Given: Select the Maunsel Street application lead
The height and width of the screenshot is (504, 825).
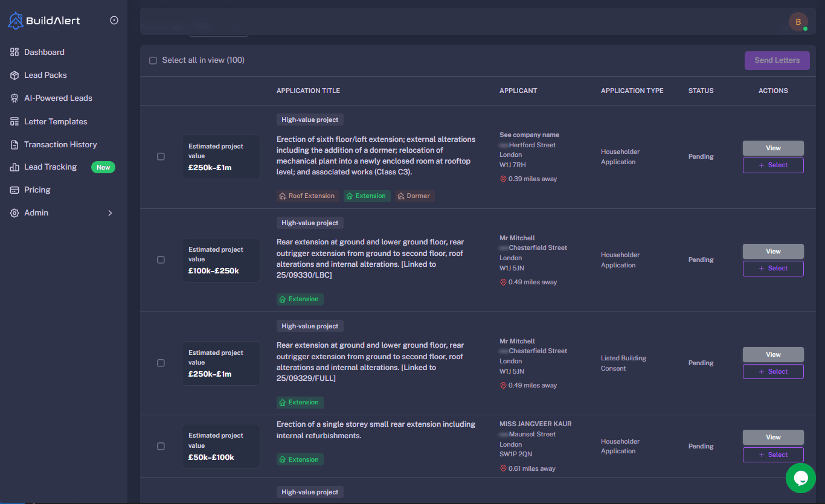Looking at the screenshot, I should click(x=773, y=455).
